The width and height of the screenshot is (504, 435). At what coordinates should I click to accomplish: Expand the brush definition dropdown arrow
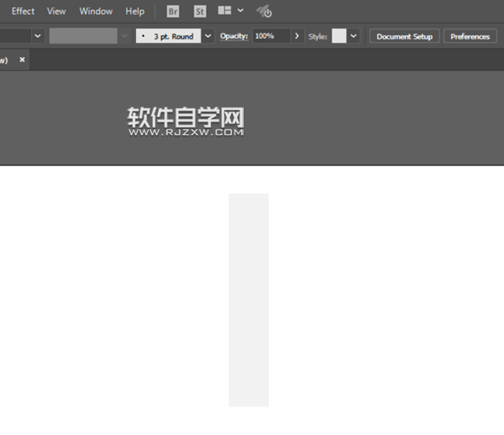coord(208,36)
